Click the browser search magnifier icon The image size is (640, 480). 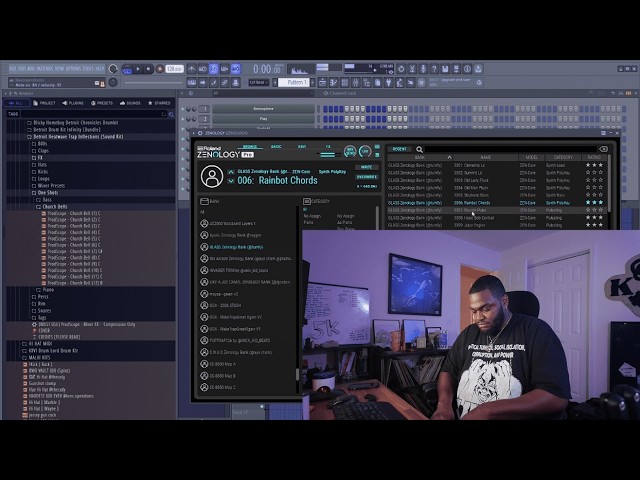(x=171, y=114)
